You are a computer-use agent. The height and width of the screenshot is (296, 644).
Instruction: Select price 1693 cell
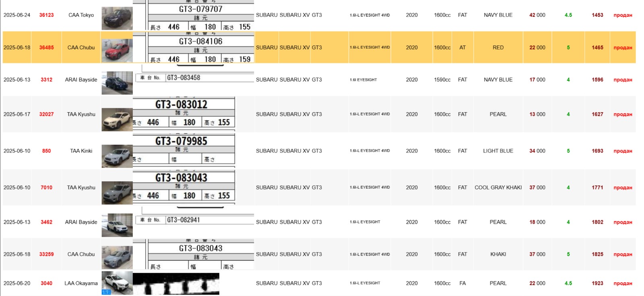[x=597, y=151]
